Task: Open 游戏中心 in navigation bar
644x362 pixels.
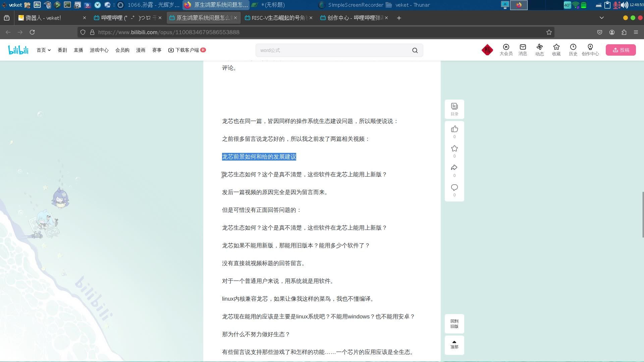Action: tap(99, 50)
